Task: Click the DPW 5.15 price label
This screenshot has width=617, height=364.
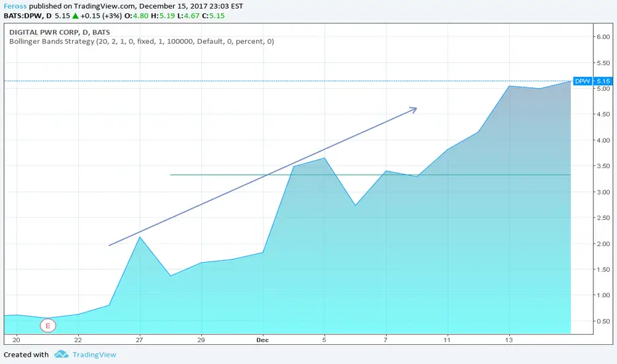Action: pos(593,81)
